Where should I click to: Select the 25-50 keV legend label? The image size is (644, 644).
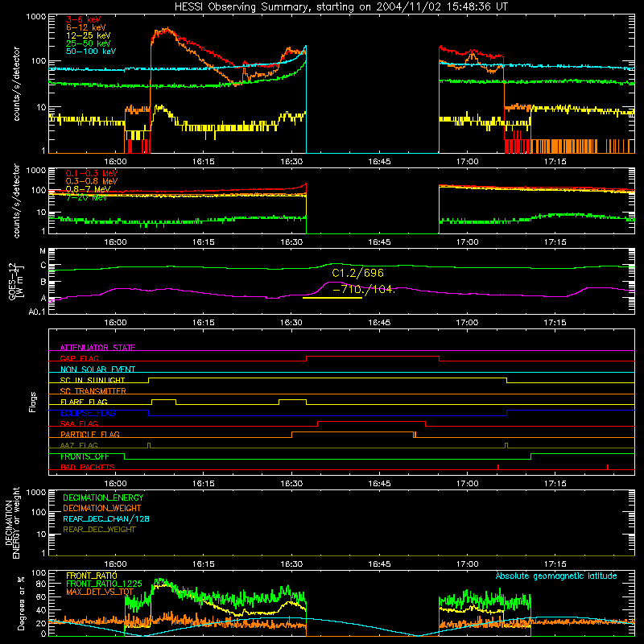point(89,43)
